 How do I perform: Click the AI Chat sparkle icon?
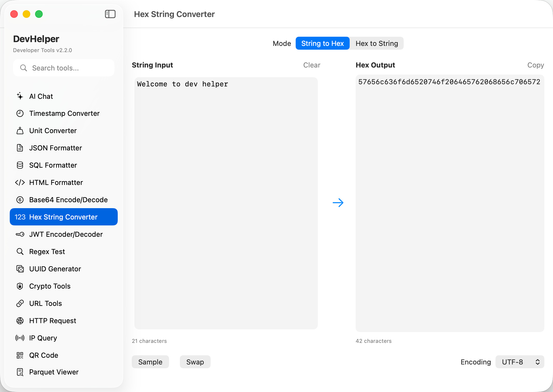[x=20, y=96]
